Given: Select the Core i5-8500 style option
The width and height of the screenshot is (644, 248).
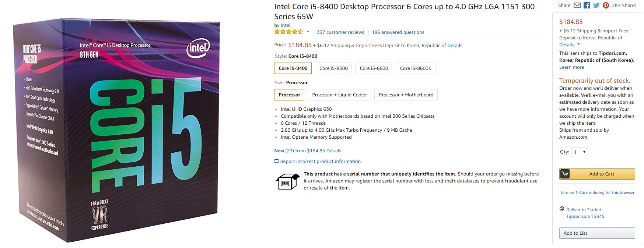Looking at the screenshot, I should [x=333, y=68].
